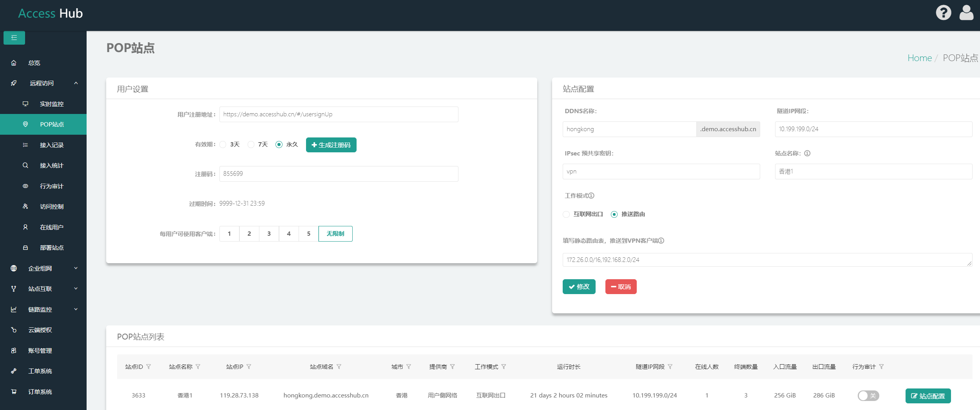Click 生成注册码 button

click(x=331, y=145)
